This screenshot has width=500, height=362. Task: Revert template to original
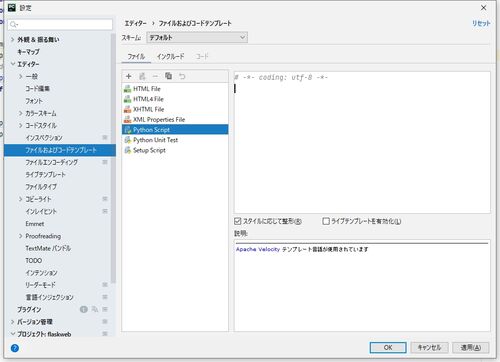(x=182, y=76)
